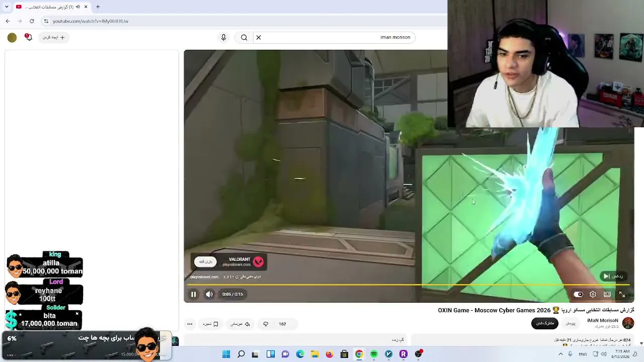This screenshot has width=644, height=362.
Task: Click the Valorant logo in ad card
Action: (x=258, y=261)
